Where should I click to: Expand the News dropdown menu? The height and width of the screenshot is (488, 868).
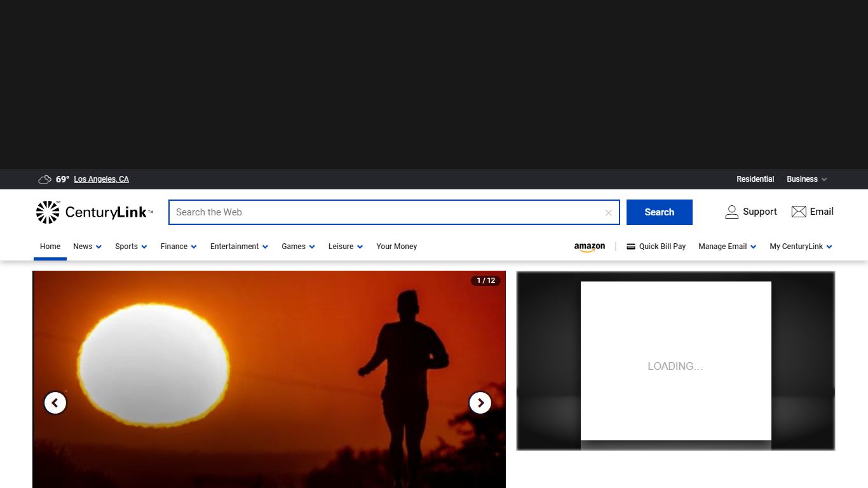87,247
